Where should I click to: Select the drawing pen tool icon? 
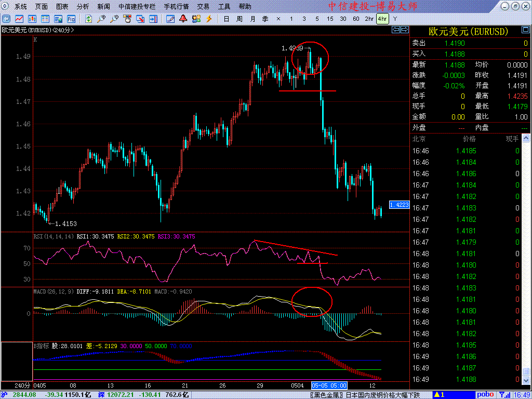170,19
